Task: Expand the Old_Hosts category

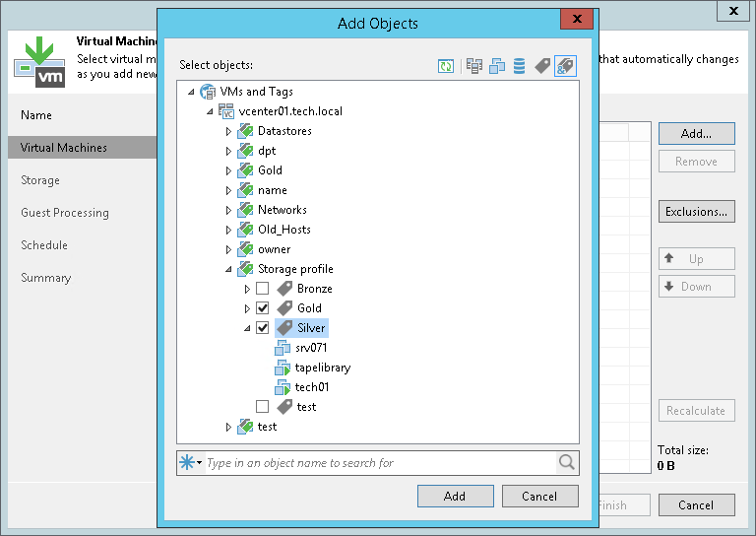Action: pyautogui.click(x=228, y=230)
